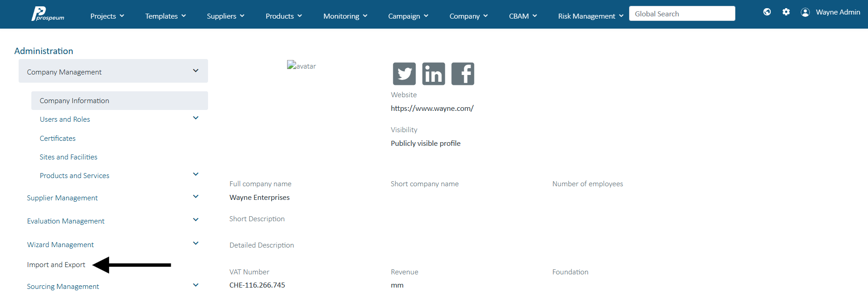Open the Company menu
The height and width of the screenshot is (293, 868).
[x=469, y=16]
